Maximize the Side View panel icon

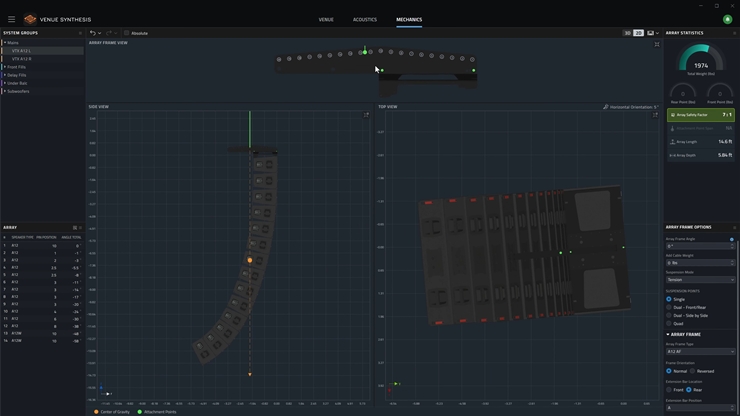[366, 115]
